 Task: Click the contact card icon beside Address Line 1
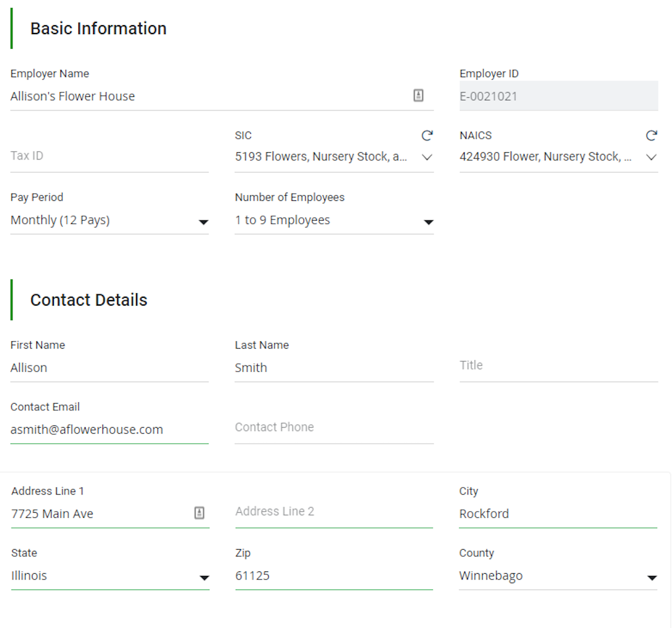coord(200,513)
